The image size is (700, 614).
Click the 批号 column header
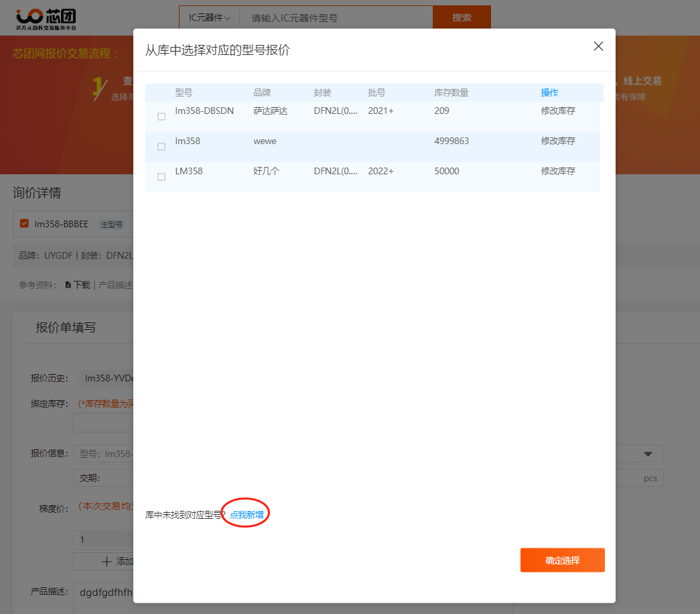pos(376,93)
